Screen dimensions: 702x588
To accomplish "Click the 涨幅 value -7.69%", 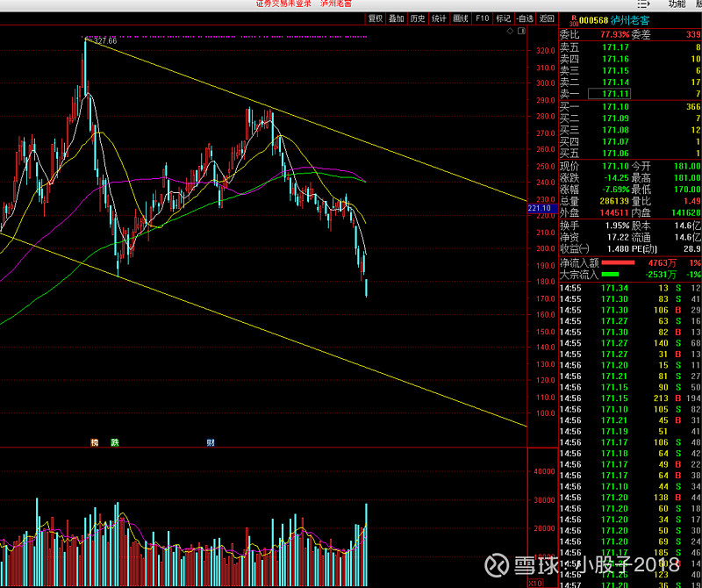I will (617, 190).
